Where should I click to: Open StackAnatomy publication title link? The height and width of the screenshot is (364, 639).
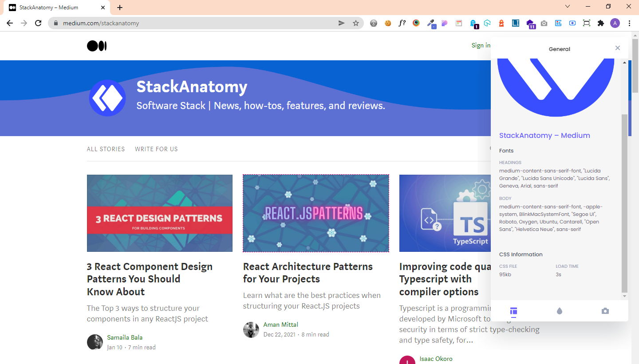[x=192, y=86]
